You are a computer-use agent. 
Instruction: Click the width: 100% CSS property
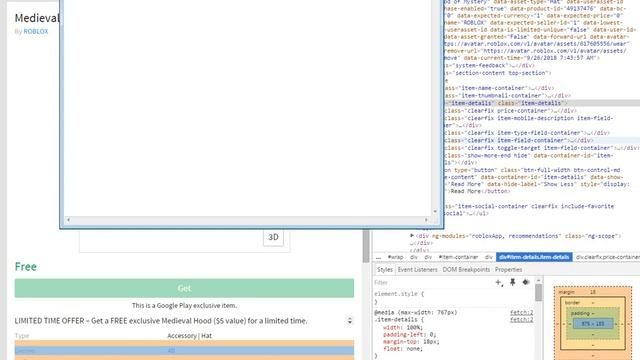coord(403,327)
